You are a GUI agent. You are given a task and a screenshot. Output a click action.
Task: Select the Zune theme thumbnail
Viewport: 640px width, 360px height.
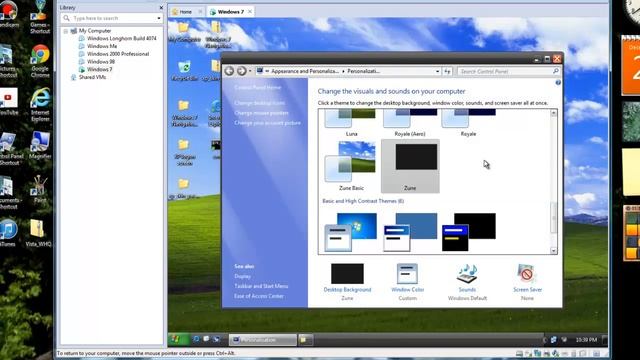coord(410,166)
